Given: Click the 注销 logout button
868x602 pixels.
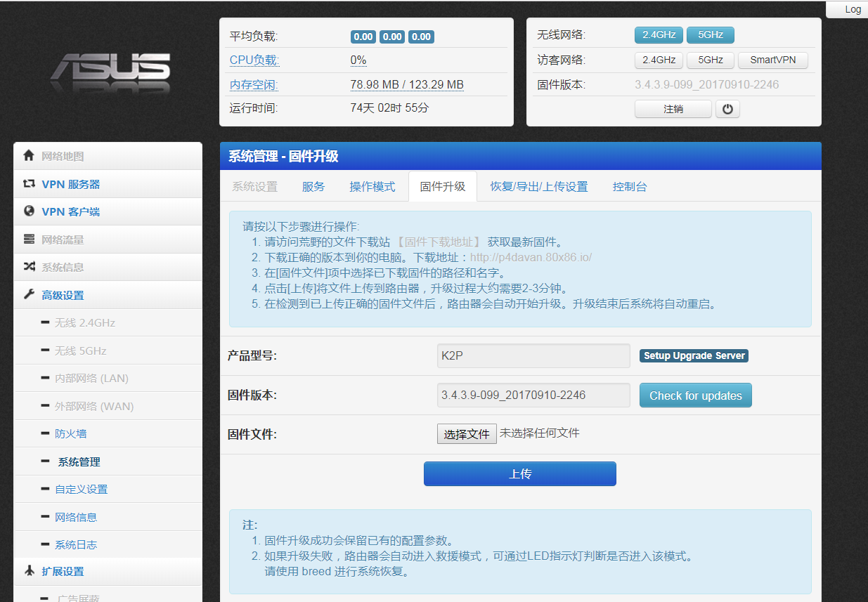Looking at the screenshot, I should coord(673,109).
